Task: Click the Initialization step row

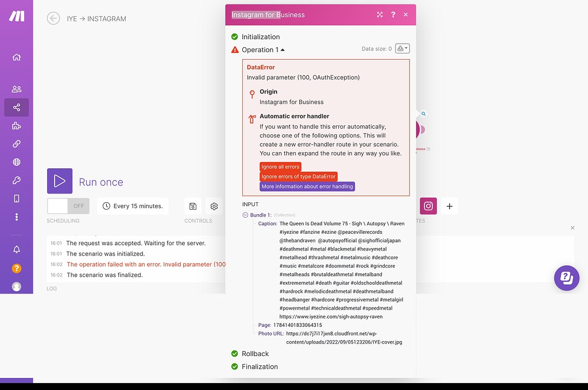Action: 261,37
